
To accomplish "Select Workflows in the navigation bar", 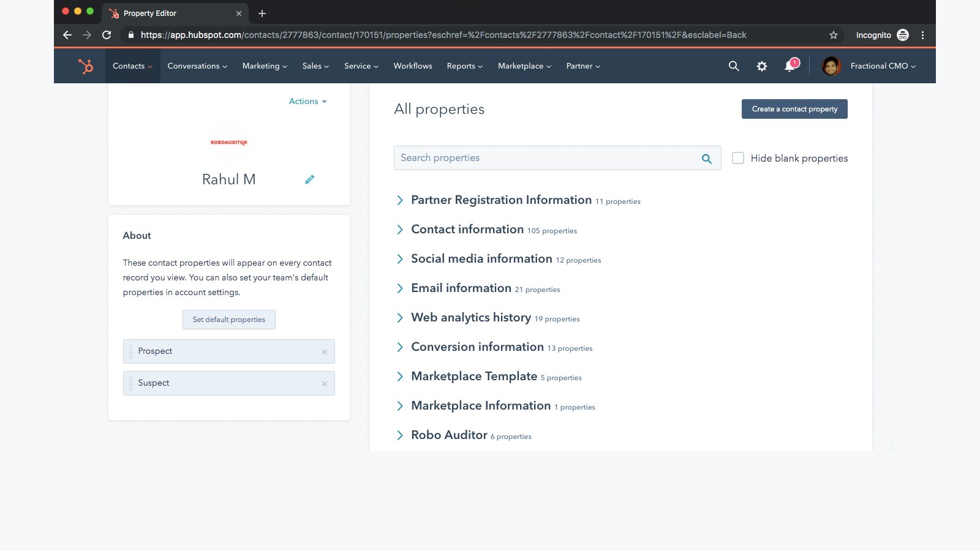I will [412, 66].
